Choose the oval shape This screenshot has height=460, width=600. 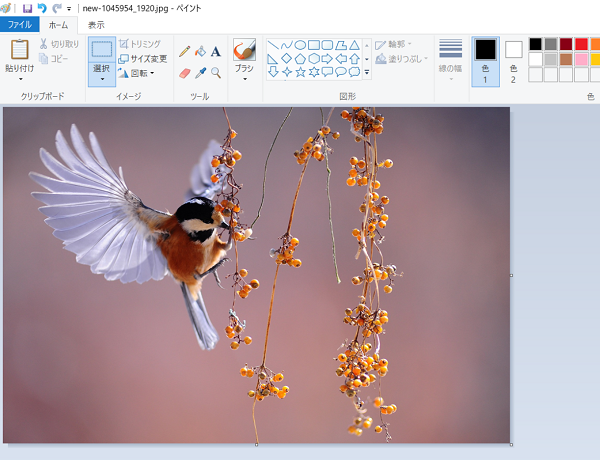(x=300, y=46)
